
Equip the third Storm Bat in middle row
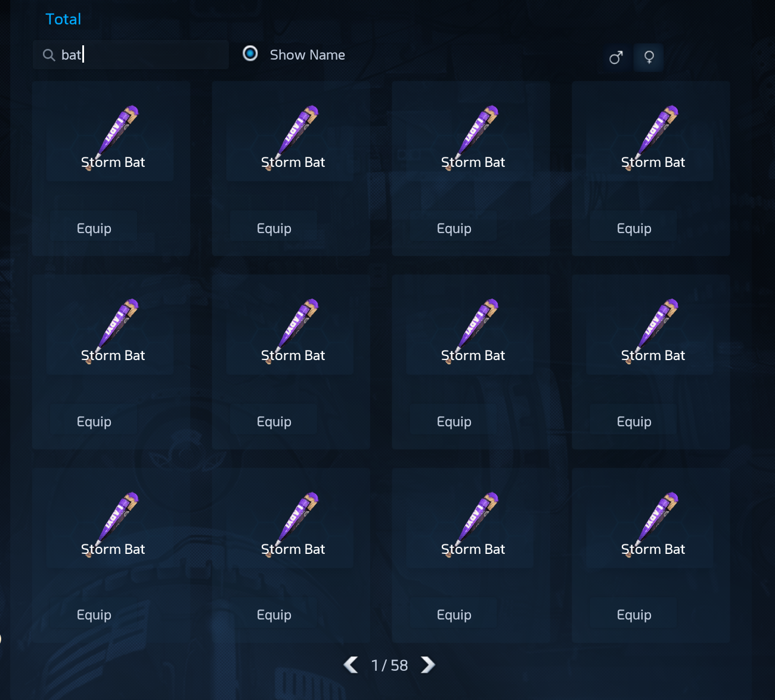(454, 422)
